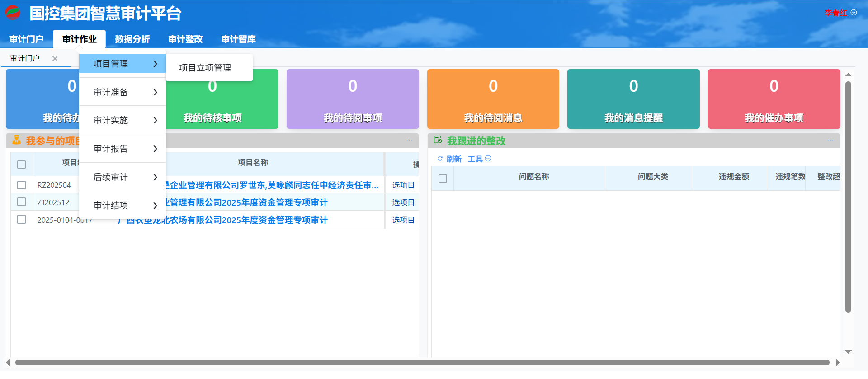Click the 我跟进的整改 panel header icon
The width and height of the screenshot is (868, 379).
[438, 140]
